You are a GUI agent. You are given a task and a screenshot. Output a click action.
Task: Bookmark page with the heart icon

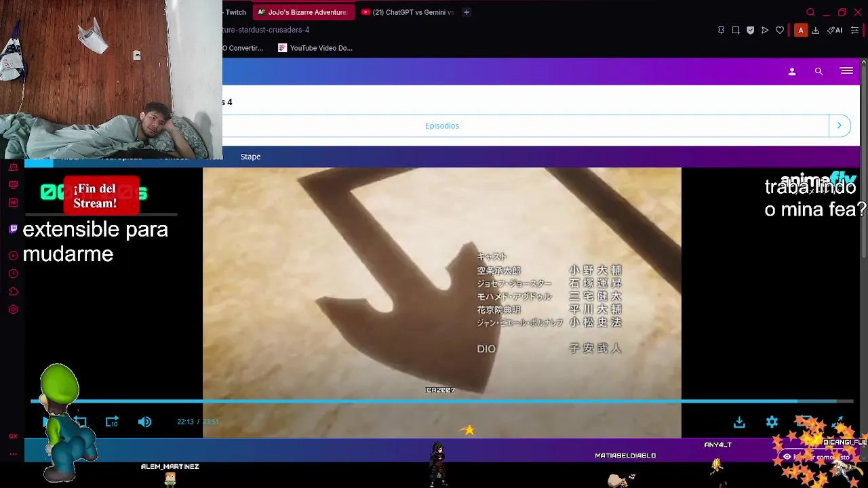pos(780,30)
